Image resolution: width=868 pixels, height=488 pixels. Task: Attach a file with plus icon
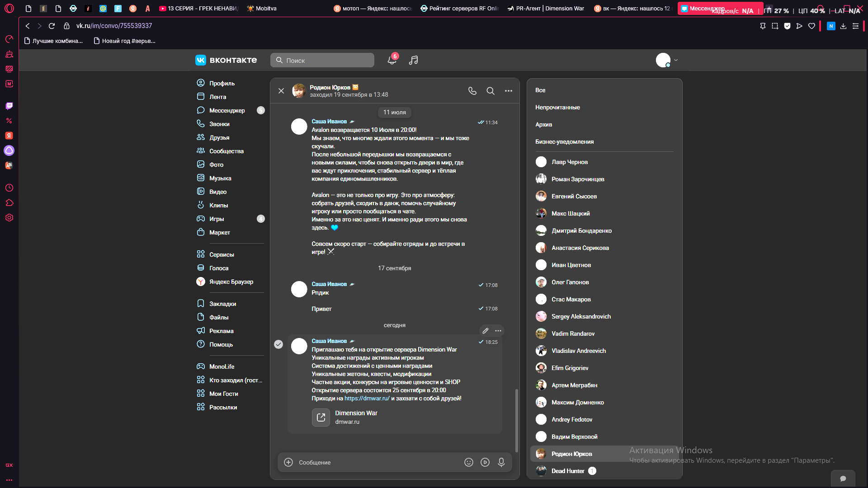pyautogui.click(x=288, y=462)
